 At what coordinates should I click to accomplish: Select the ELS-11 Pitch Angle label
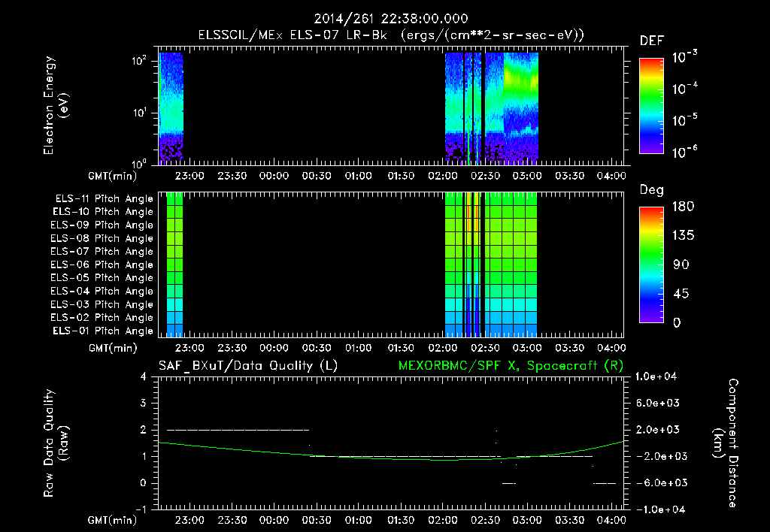[104, 199]
